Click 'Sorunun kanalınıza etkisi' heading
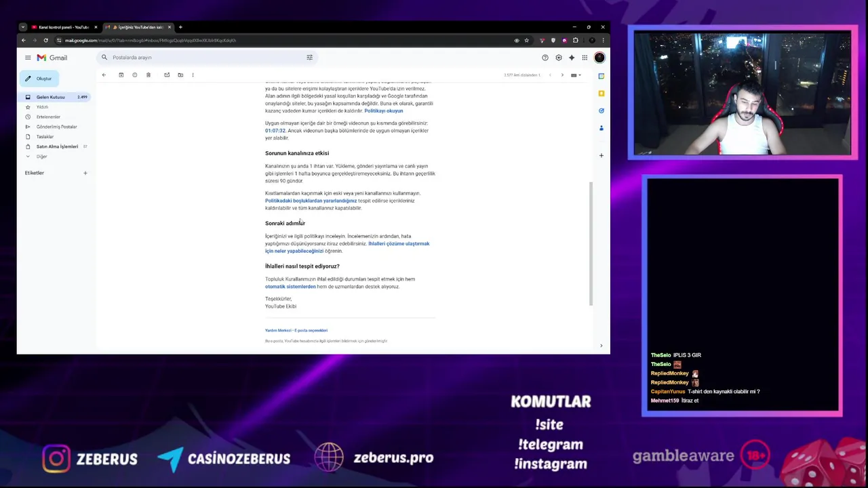 click(x=297, y=153)
